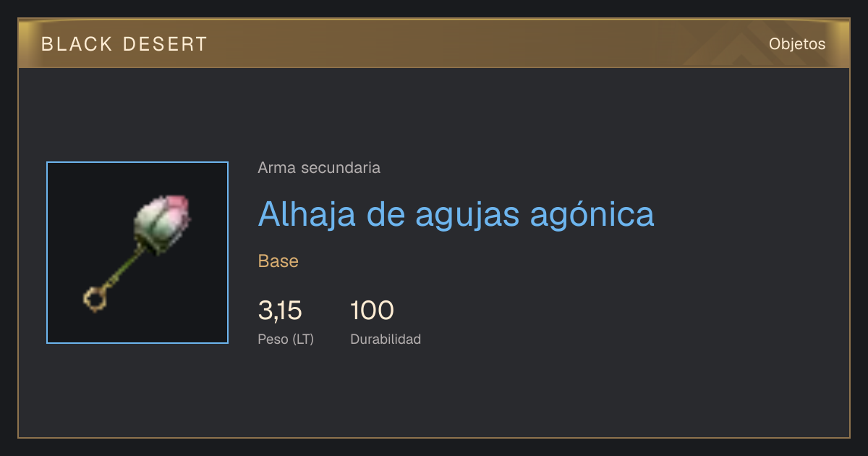Image resolution: width=868 pixels, height=456 pixels.
Task: Click the BLACK DESERT title logo
Action: click(124, 44)
